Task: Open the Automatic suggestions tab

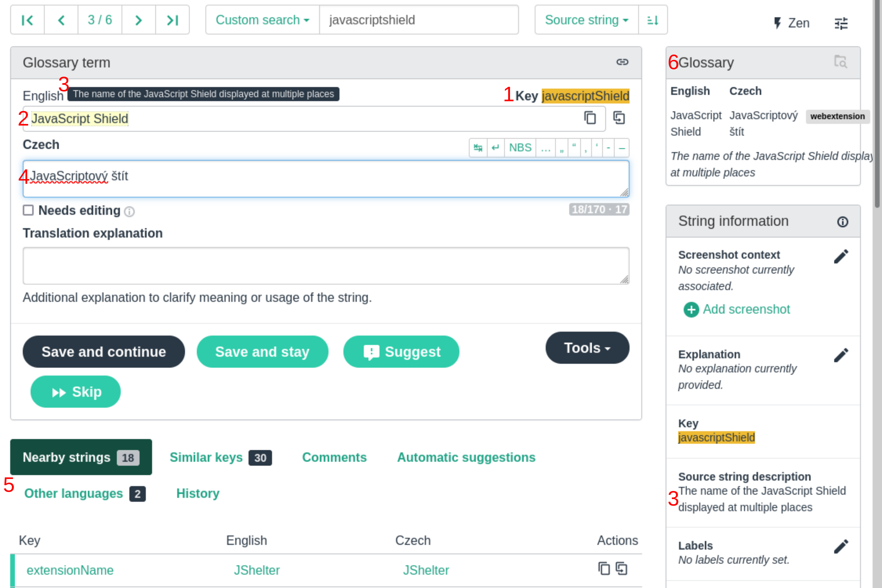Action: coord(466,458)
